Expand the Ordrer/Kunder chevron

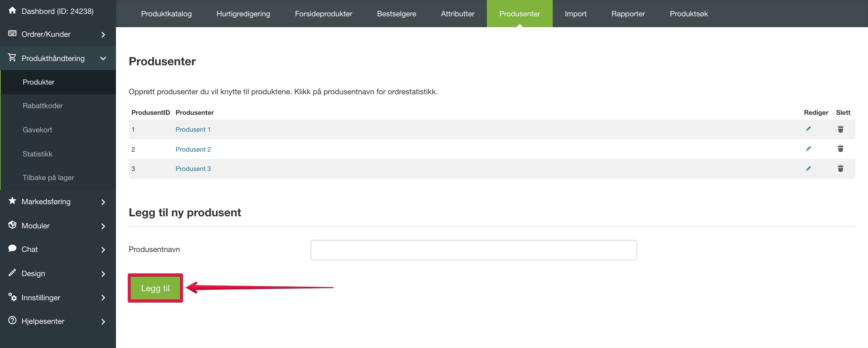coord(103,35)
